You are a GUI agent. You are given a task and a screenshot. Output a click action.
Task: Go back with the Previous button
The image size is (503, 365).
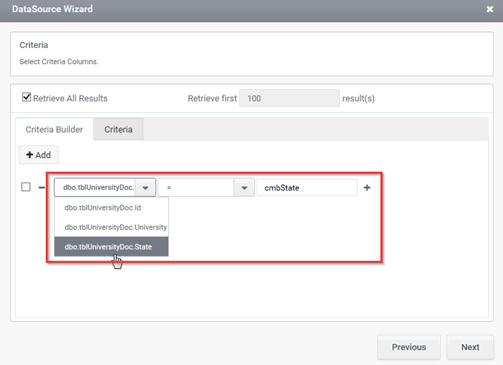click(409, 347)
